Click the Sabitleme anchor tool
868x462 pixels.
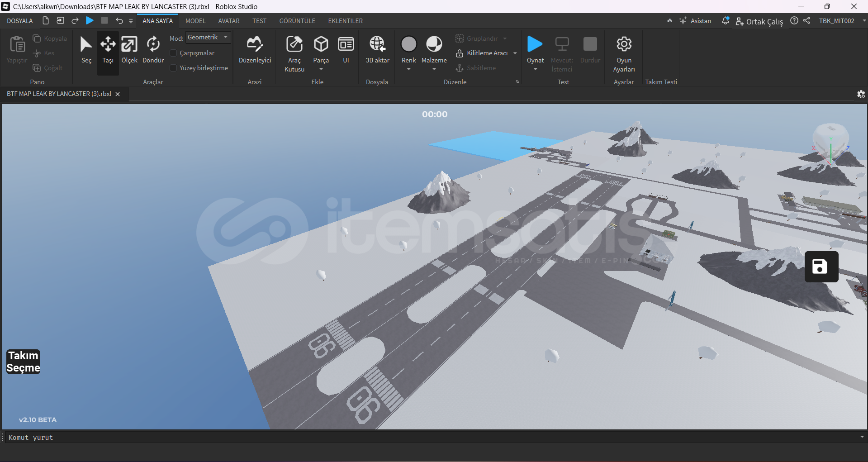(476, 68)
